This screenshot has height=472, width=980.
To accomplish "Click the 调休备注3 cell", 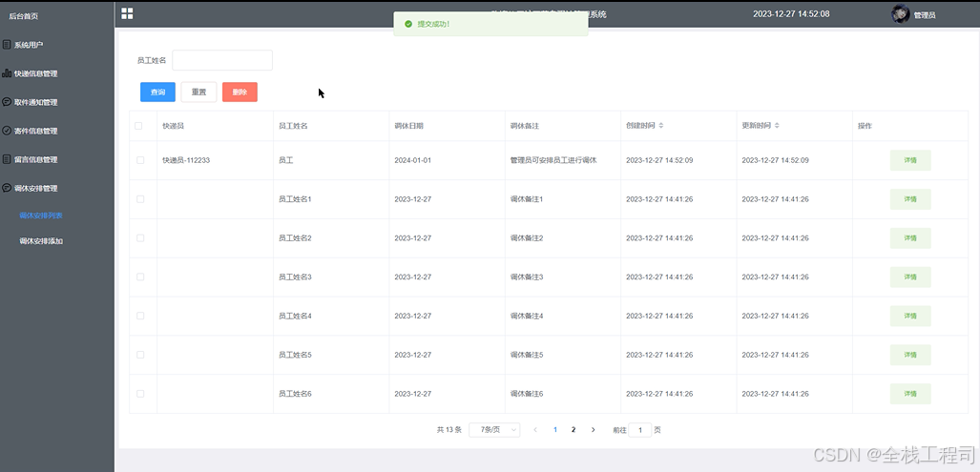I will click(526, 277).
